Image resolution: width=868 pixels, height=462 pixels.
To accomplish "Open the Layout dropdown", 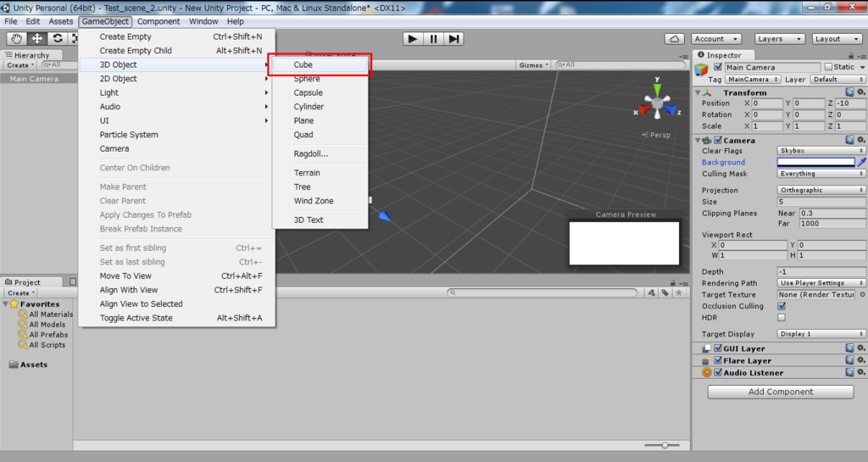I will tap(837, 39).
